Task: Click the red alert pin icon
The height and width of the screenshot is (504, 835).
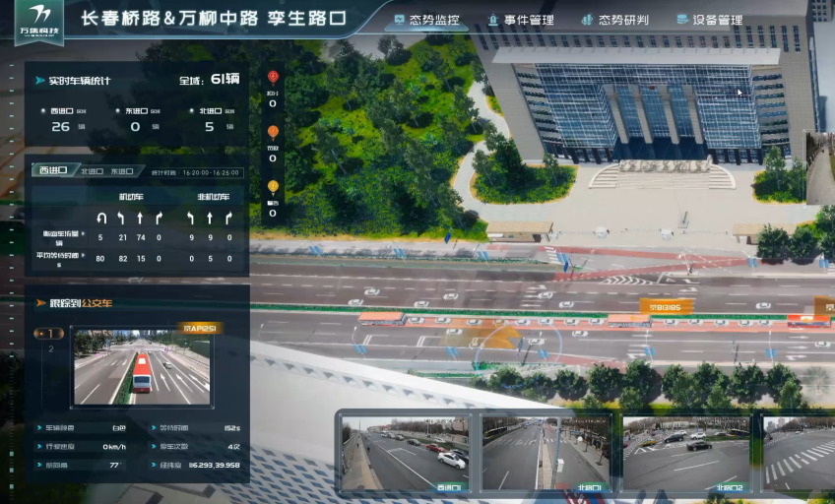Action: pyautogui.click(x=273, y=78)
